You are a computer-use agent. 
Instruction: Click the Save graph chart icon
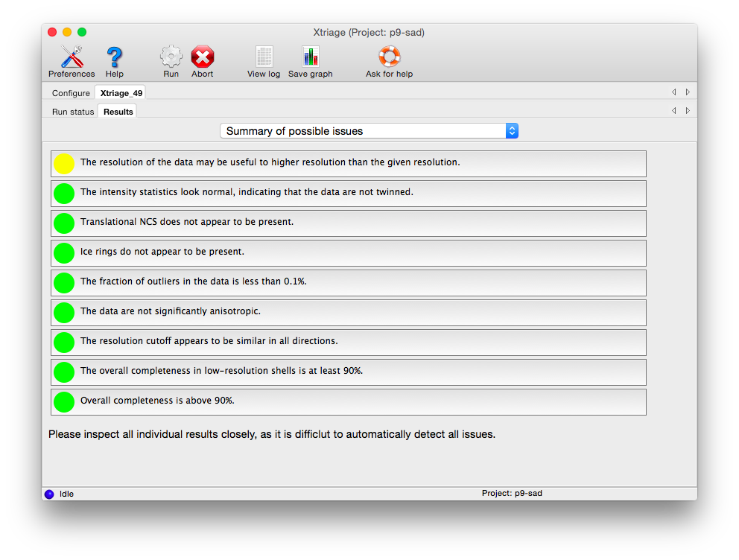pos(310,58)
